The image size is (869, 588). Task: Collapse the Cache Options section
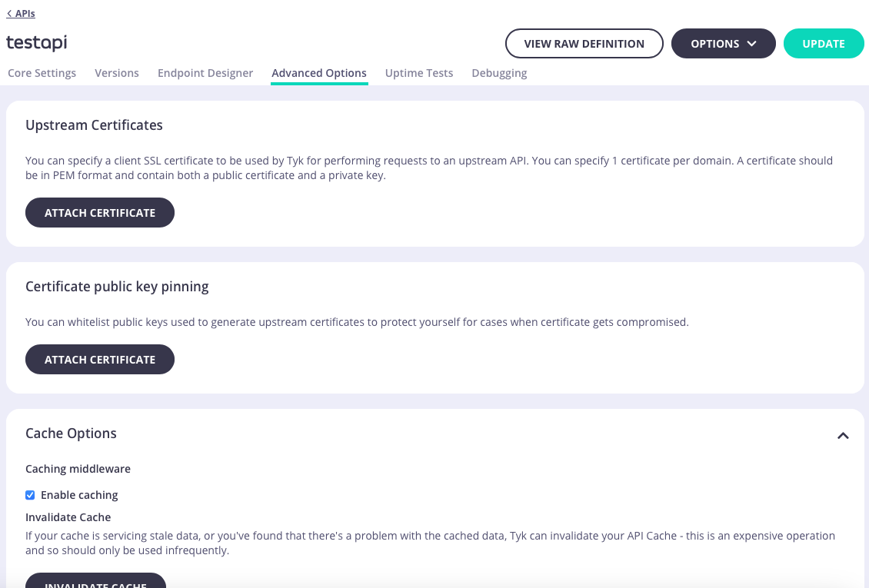click(x=843, y=435)
